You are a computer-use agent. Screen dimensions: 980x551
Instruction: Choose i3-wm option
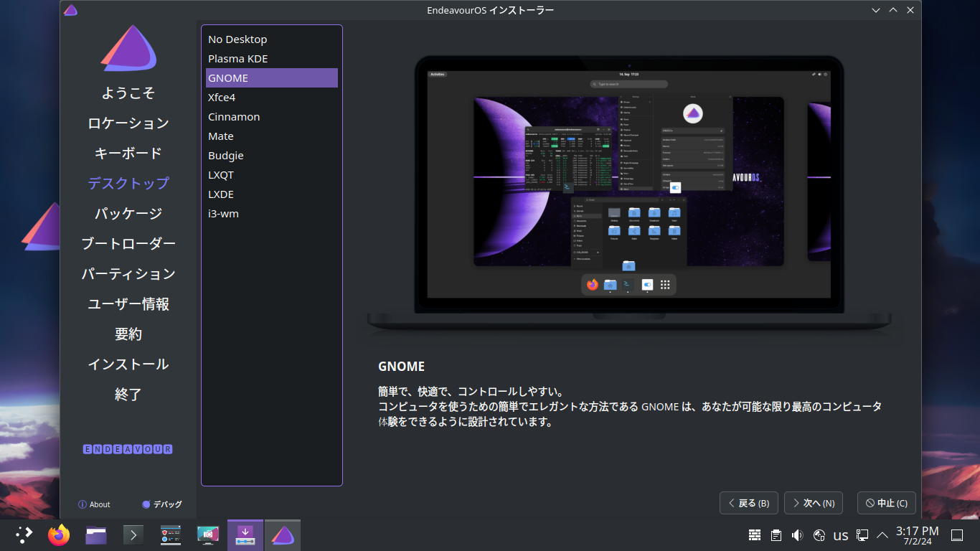coord(272,214)
